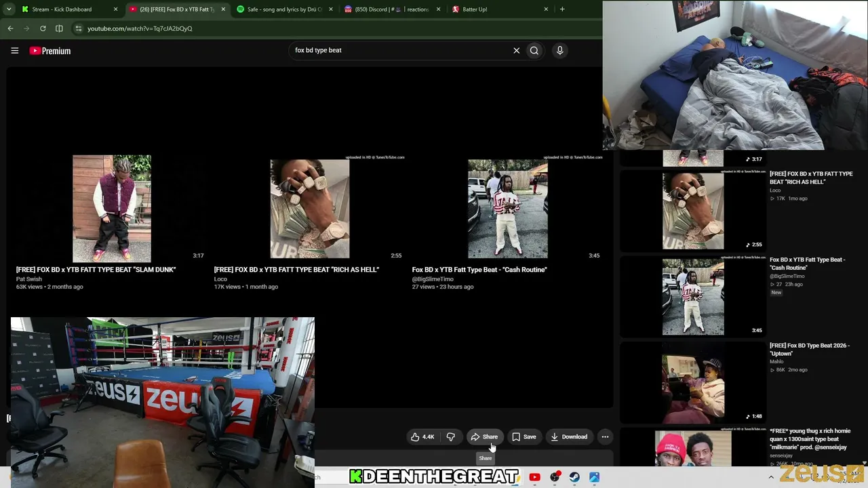This screenshot has height=488, width=868.
Task: Open end-screen title "Cash Routine" beat
Action: tap(479, 270)
